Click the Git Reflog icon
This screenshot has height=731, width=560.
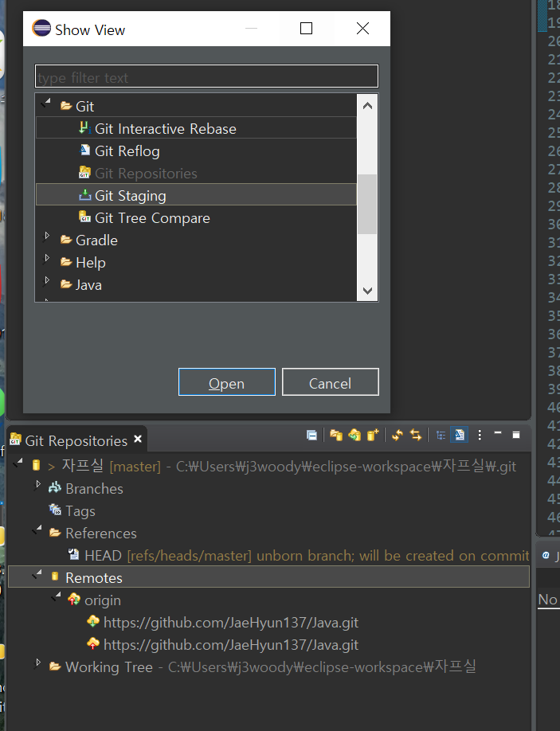[85, 150]
